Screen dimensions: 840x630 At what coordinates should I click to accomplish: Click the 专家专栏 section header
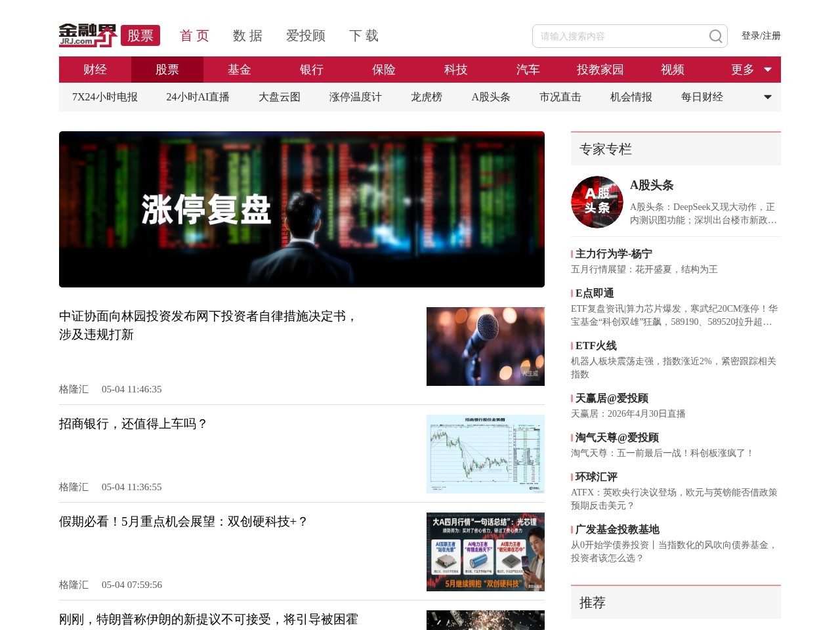click(676, 149)
